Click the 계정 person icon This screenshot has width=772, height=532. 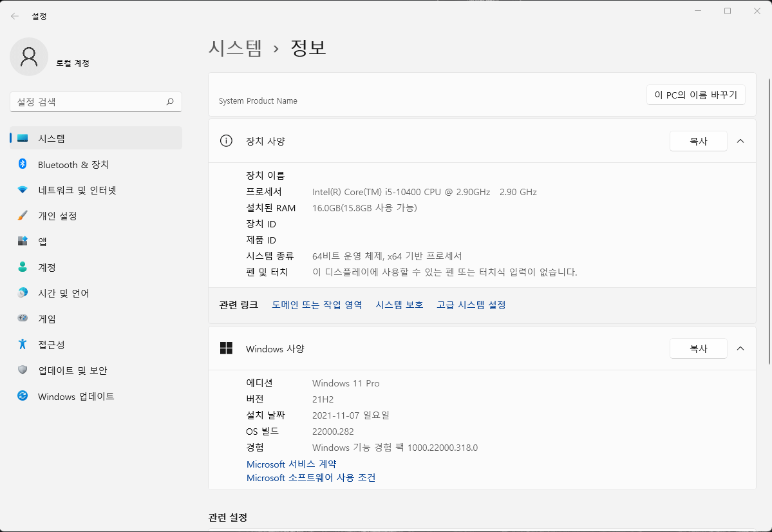[23, 267]
